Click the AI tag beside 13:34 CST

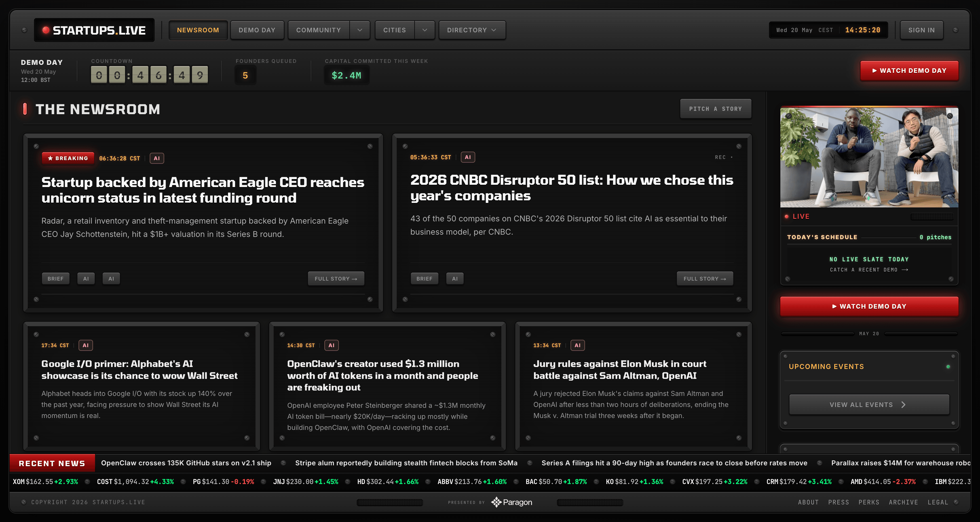(x=578, y=345)
